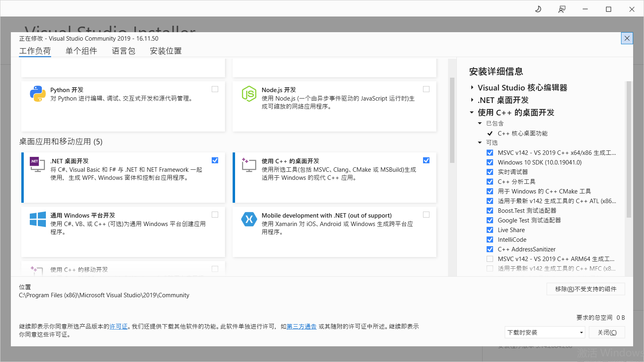Switch to the 安装位置 tab
This screenshot has width=644, height=362.
pos(166,51)
